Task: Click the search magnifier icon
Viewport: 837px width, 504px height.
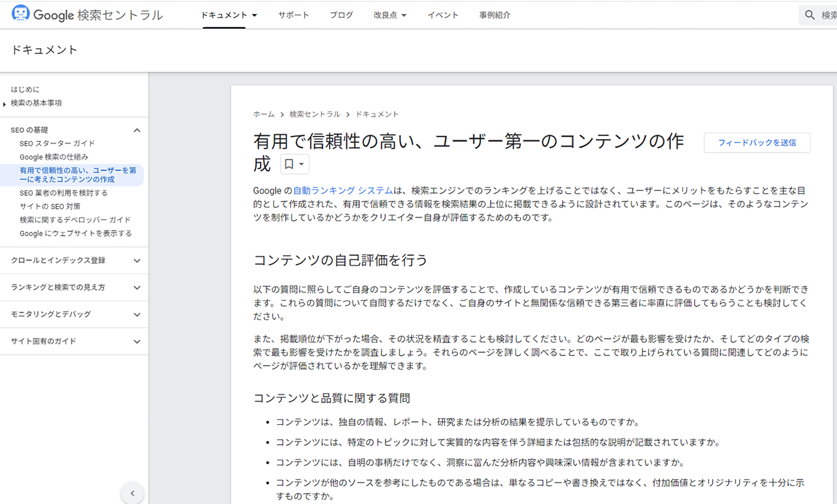Action: click(809, 15)
